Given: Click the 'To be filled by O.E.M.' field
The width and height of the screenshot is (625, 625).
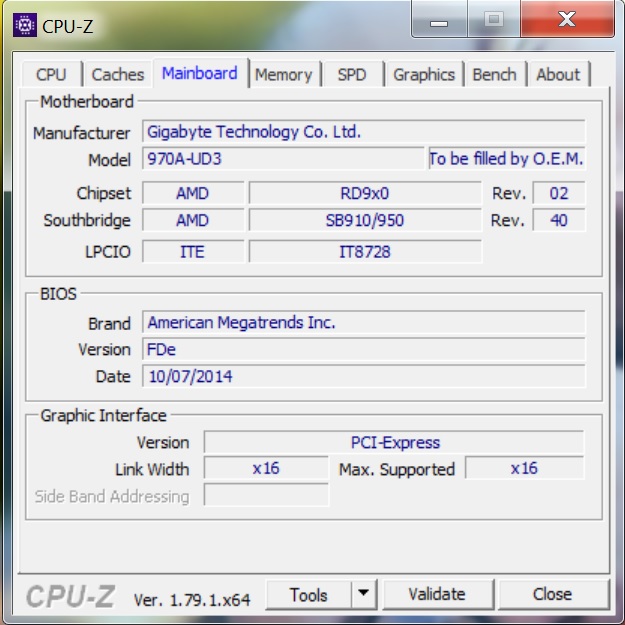Looking at the screenshot, I should [507, 159].
